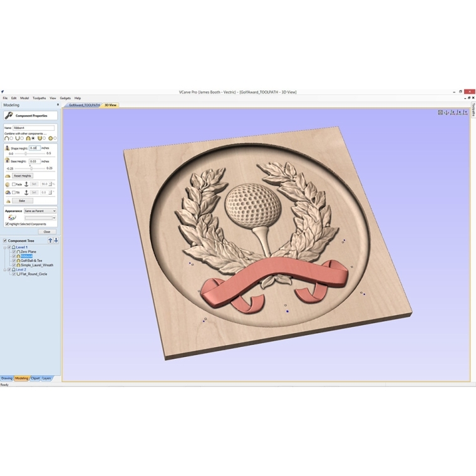This screenshot has height=476, width=476.
Task: View down the Z axis
Action: (x=453, y=113)
